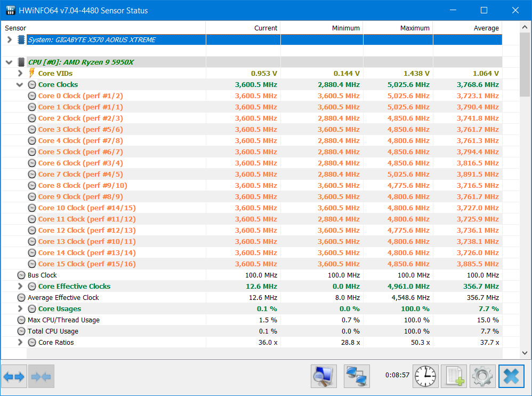Collapse the Core Clocks node
Screen dimensions: 532x396
[20, 84]
